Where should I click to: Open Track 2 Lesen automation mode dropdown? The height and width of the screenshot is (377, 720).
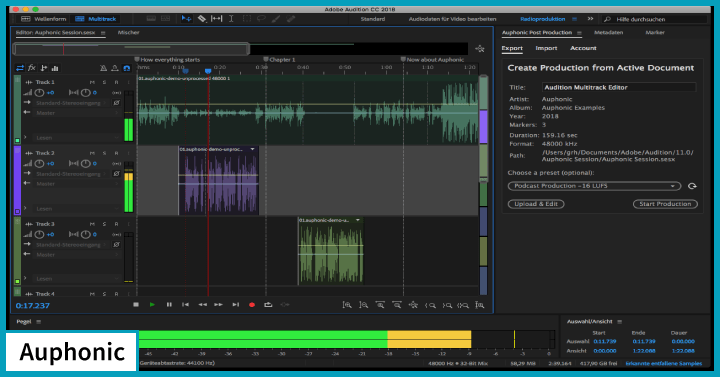tap(76, 209)
